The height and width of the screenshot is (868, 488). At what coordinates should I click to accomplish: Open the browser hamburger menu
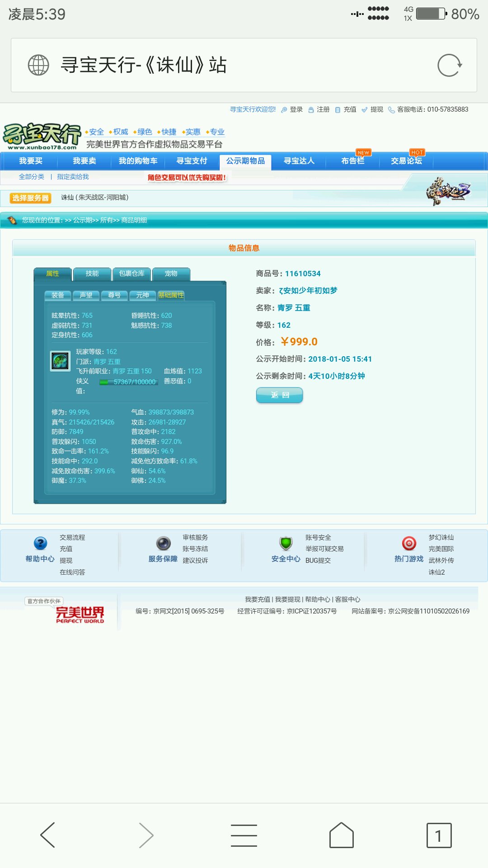(244, 835)
